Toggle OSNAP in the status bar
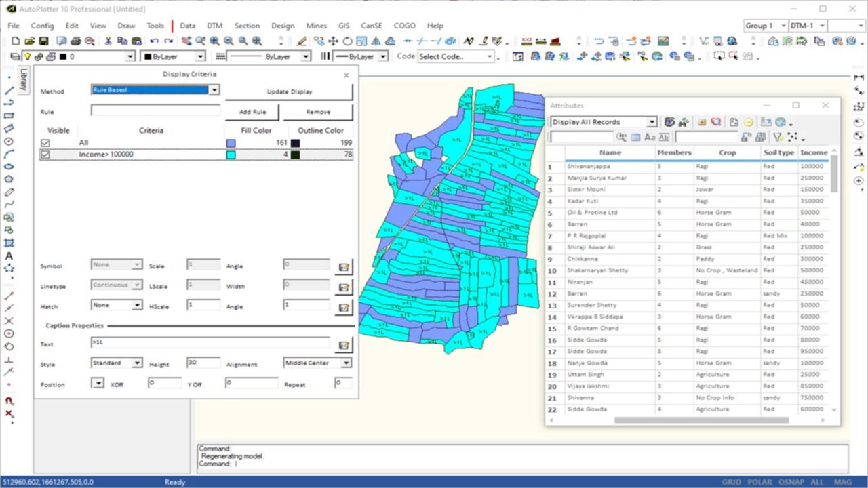Image resolution: width=868 pixels, height=488 pixels. 791,482
